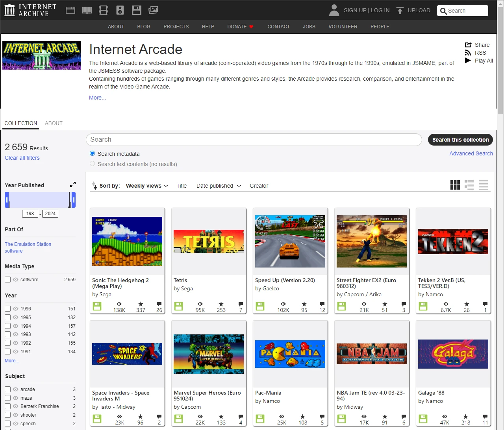
Task: Check the shooter subject checkbox
Action: (x=7, y=415)
